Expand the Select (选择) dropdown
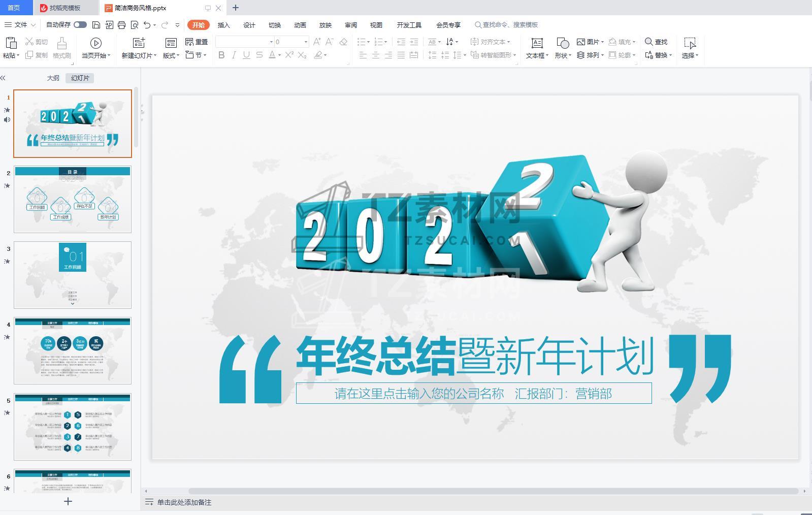Image resolution: width=812 pixels, height=515 pixels. coord(690,55)
